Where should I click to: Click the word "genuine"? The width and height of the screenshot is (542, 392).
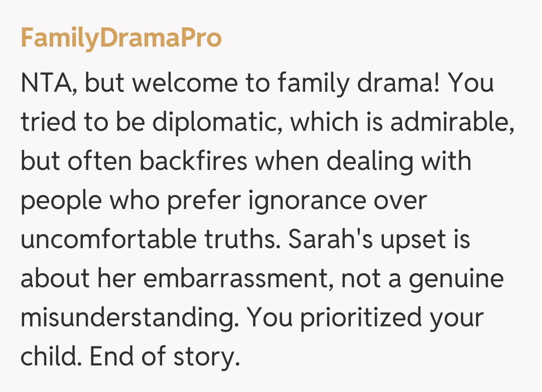click(455, 279)
